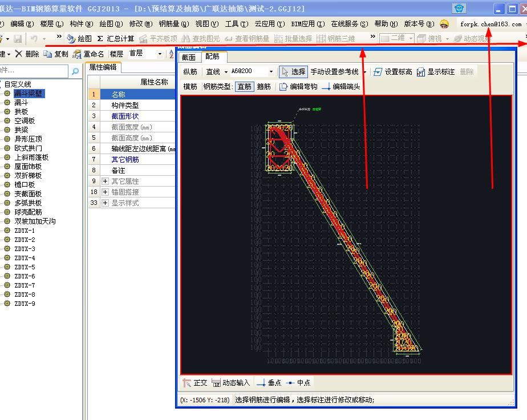Click the 平齐板顶 toolbar icon

pos(143,39)
